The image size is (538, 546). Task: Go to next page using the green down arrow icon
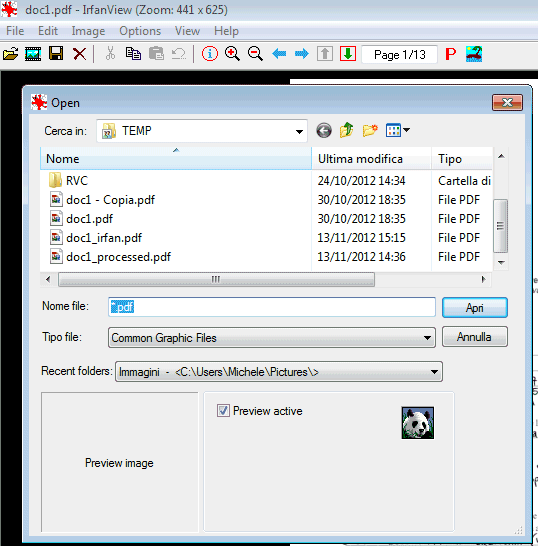(348, 54)
